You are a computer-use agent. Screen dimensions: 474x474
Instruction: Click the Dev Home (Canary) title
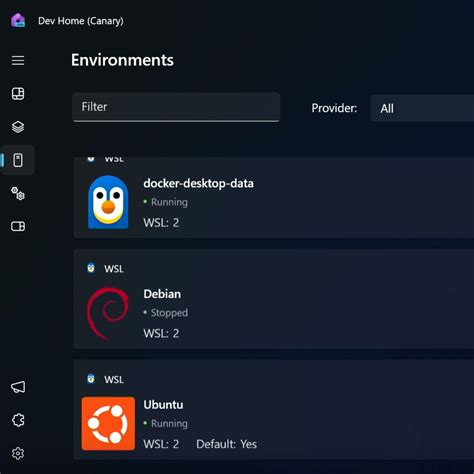pyautogui.click(x=81, y=21)
